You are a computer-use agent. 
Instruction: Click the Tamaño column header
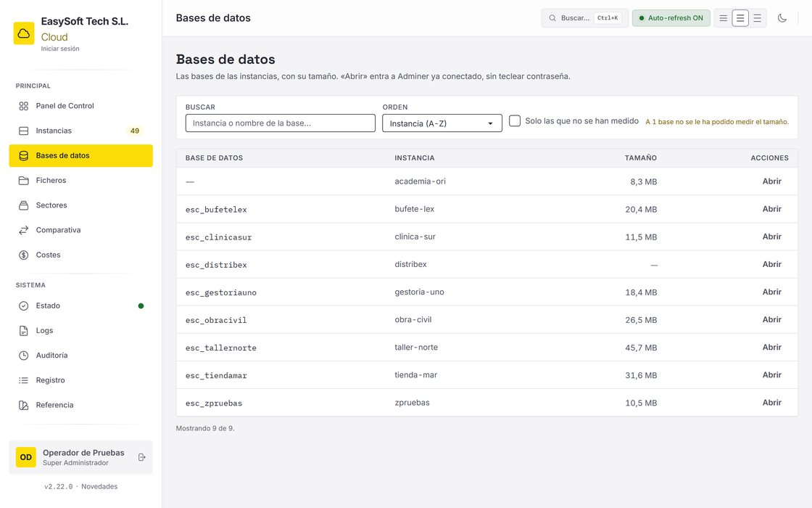click(x=641, y=158)
